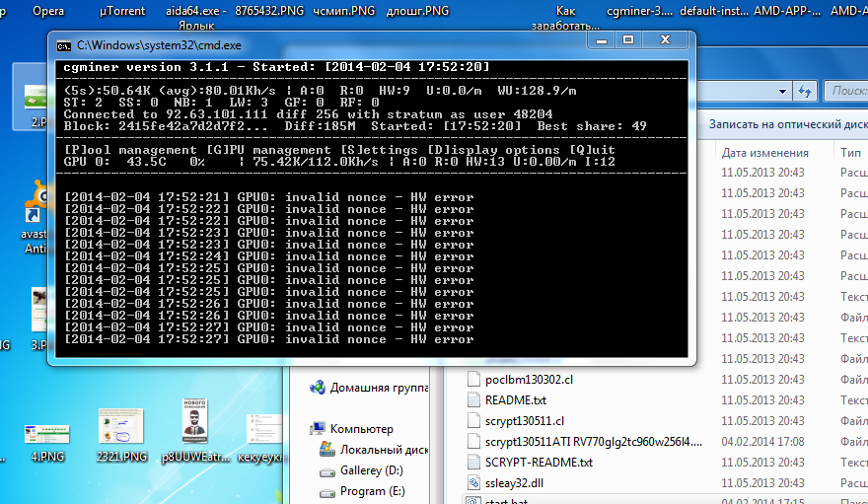Click the poclbm130302.cl file icon
Viewport: 868px width, 504px height.
coord(473,380)
